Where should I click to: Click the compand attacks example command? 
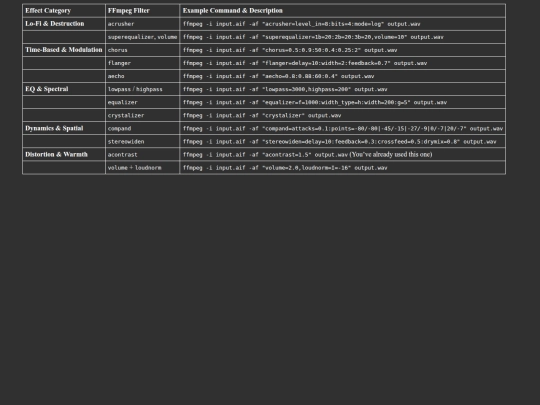tap(343, 129)
